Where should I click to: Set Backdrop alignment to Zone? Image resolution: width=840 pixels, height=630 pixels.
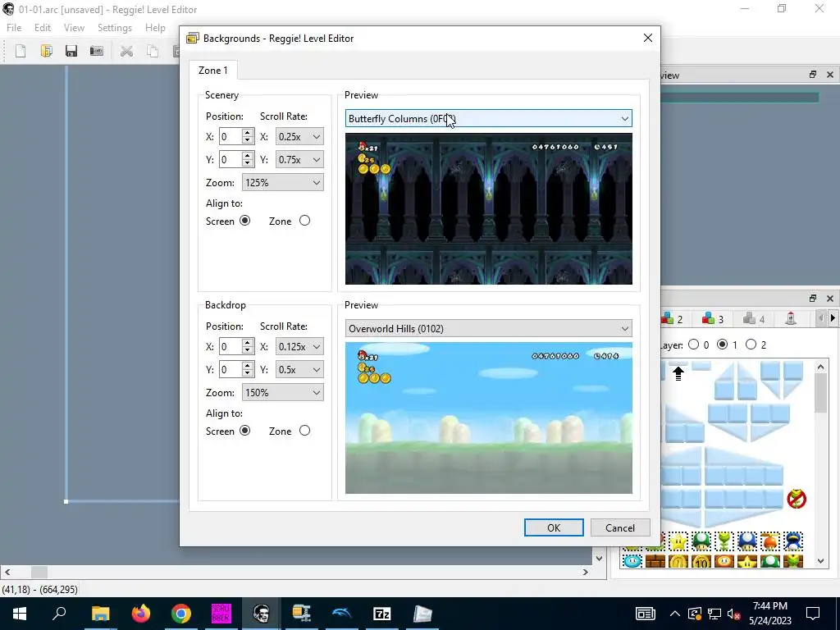point(304,431)
